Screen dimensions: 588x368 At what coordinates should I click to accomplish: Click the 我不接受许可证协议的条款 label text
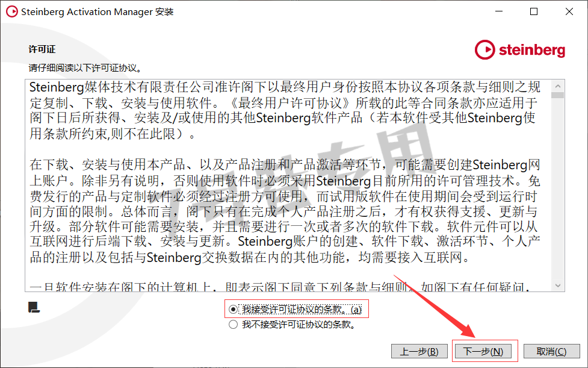point(299,325)
